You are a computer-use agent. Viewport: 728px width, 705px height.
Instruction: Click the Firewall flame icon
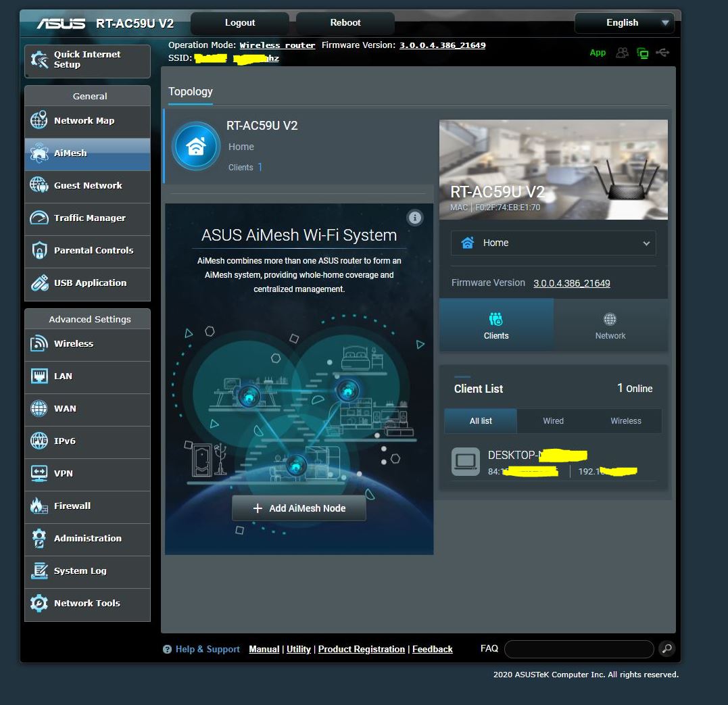click(39, 506)
